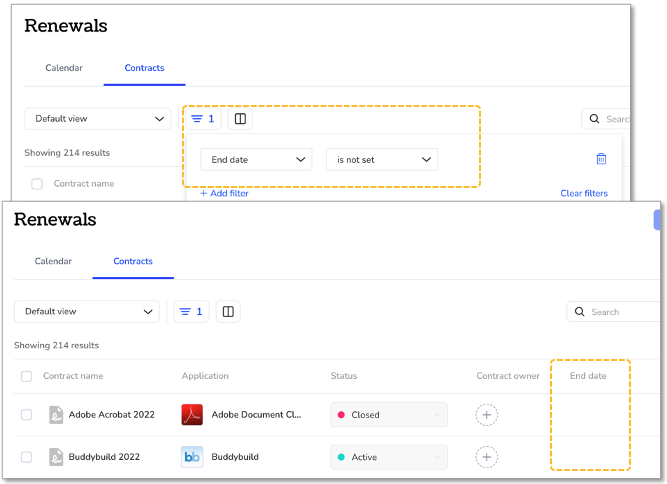The height and width of the screenshot is (484, 667).
Task: Click the Clear filters link
Action: 584,193
